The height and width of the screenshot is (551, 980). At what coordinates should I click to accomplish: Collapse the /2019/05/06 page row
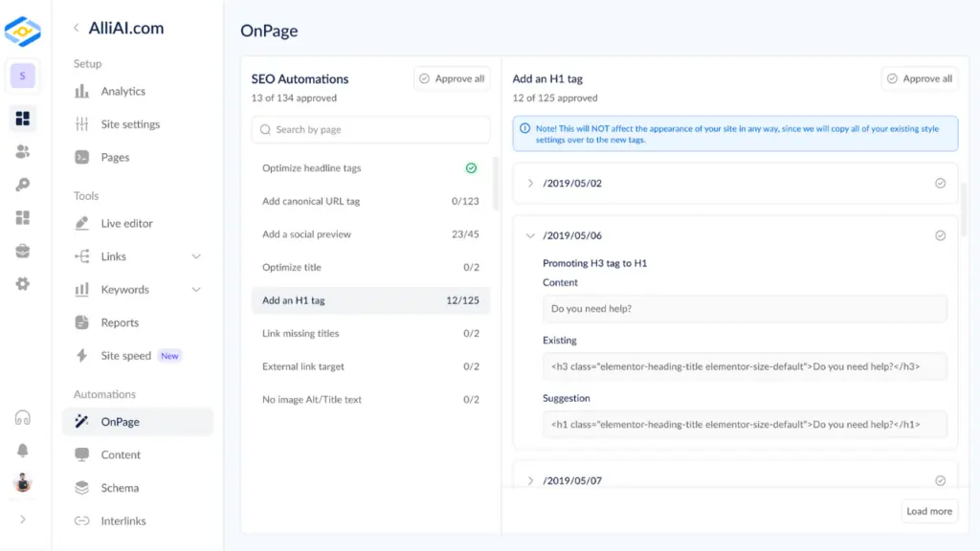[531, 235]
